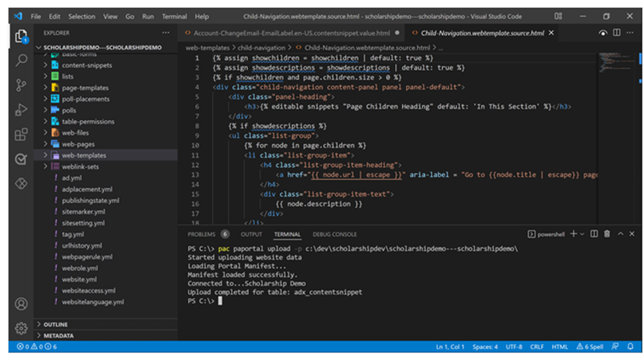Close the terminal panel
Screen dimensions: 644x356
(632, 234)
